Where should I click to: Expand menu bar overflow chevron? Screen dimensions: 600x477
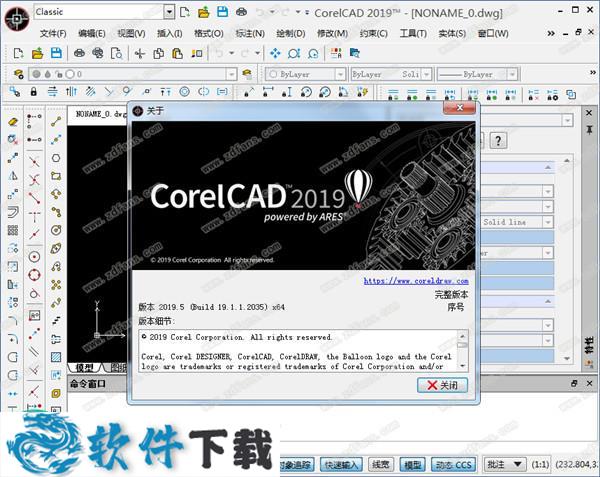[551, 34]
